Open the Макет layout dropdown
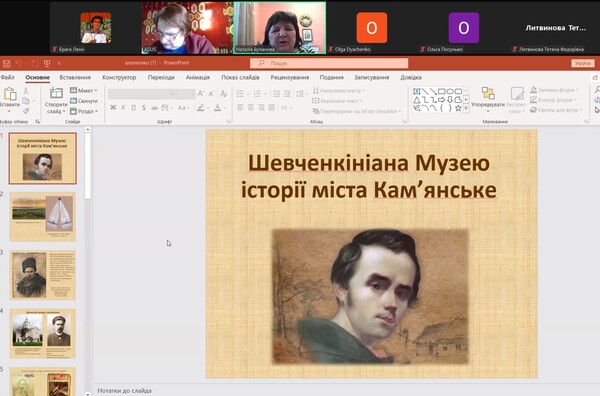 click(84, 91)
